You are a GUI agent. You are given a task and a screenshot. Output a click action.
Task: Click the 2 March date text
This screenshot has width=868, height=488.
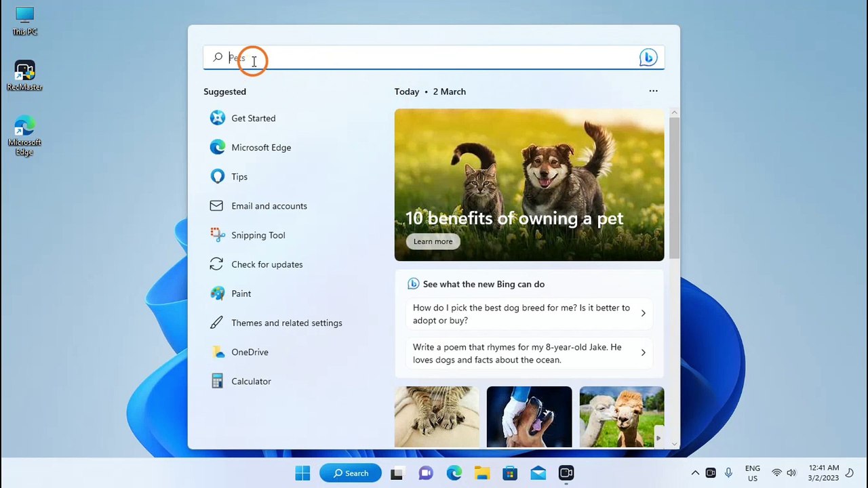coord(449,91)
